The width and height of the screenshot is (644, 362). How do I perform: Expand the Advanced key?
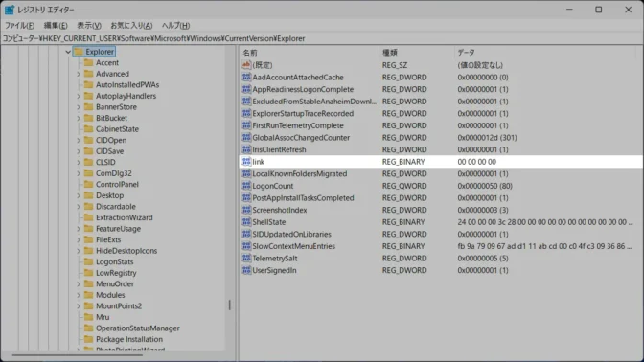click(79, 74)
